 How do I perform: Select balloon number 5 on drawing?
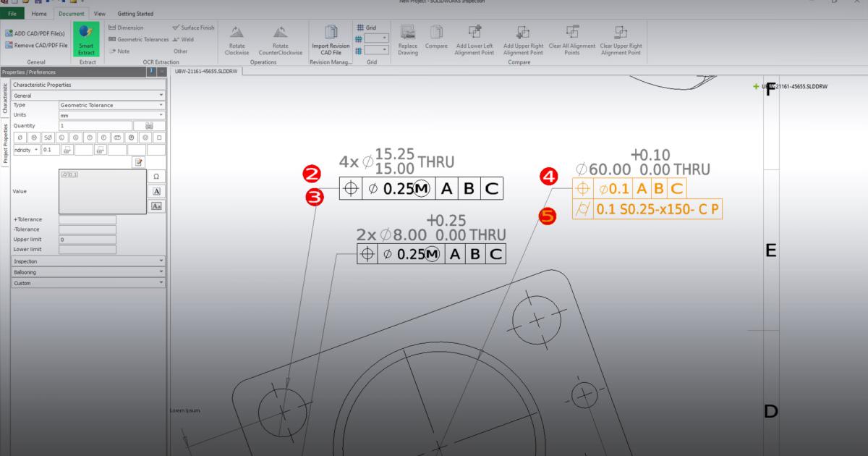(x=548, y=215)
